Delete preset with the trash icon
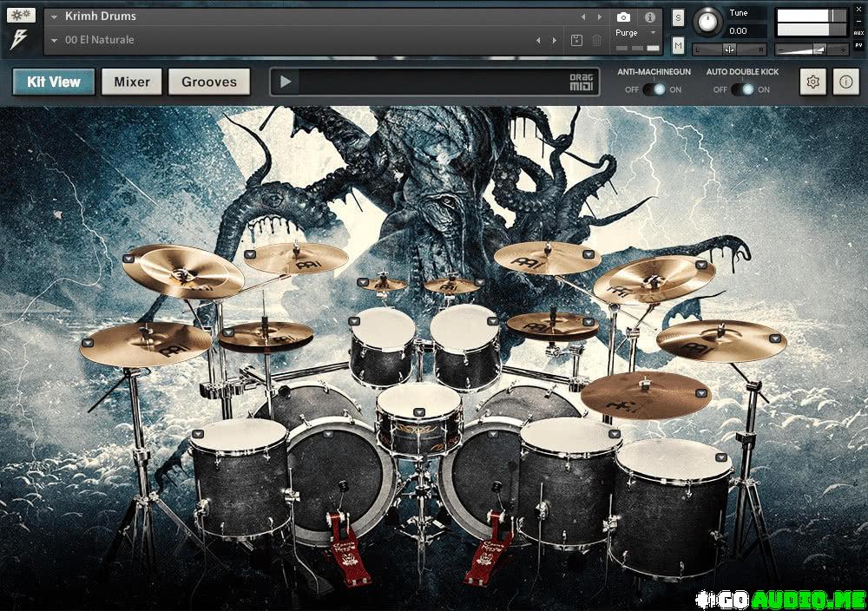 click(x=597, y=40)
